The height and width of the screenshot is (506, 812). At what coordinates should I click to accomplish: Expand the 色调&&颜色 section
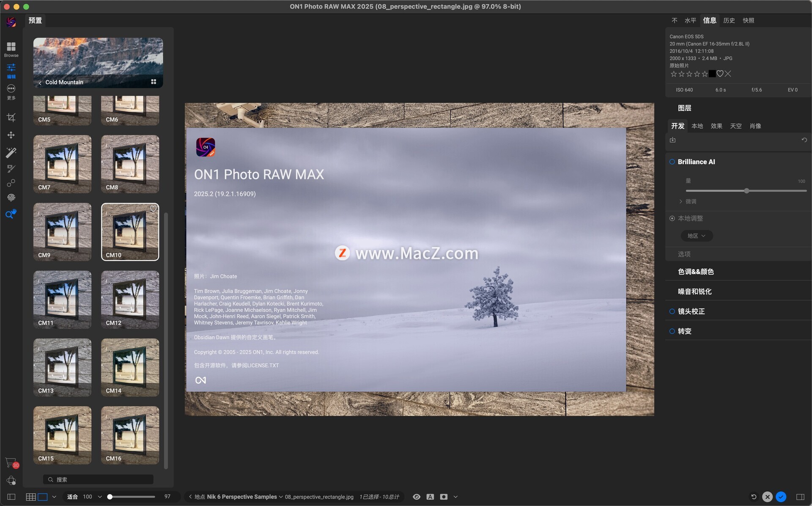pyautogui.click(x=696, y=272)
